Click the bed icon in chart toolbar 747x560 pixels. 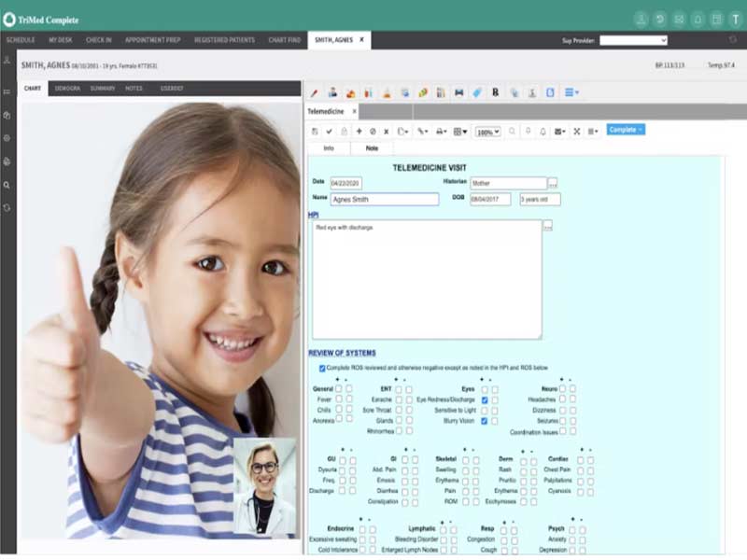(458, 92)
